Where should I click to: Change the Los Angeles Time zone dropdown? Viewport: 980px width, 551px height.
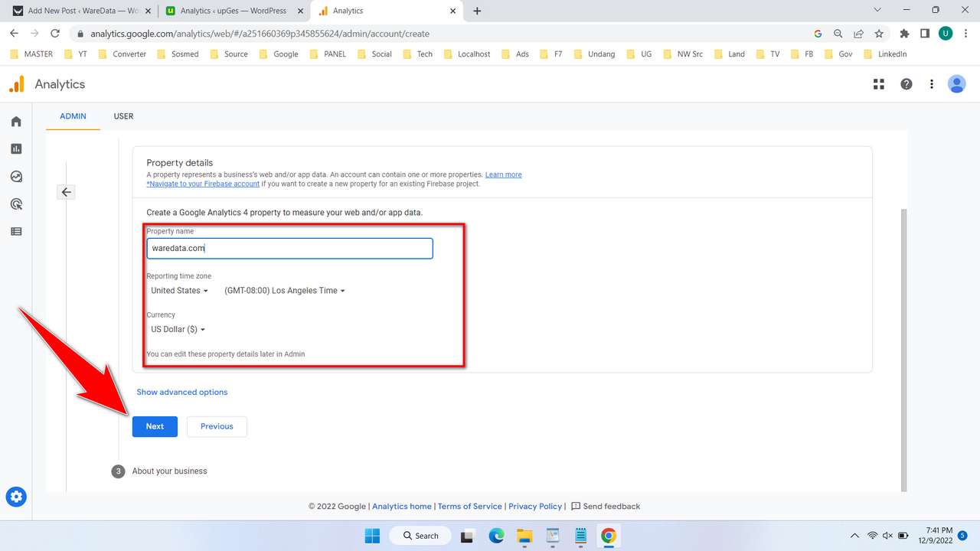(284, 291)
